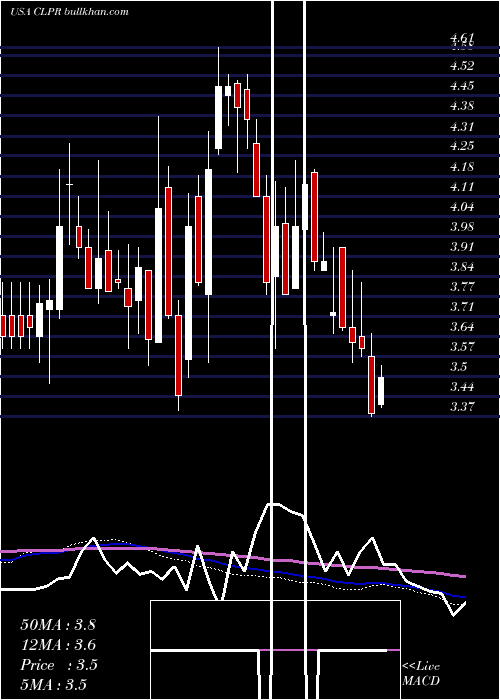Click the 50MA : 3.8 legend text
The height and width of the screenshot is (700, 500).
58,625
